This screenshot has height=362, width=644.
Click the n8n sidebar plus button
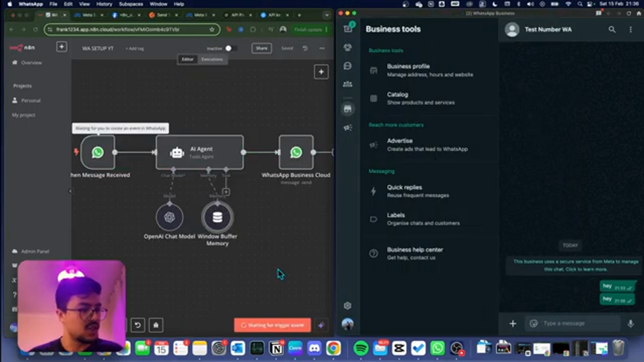point(61,47)
